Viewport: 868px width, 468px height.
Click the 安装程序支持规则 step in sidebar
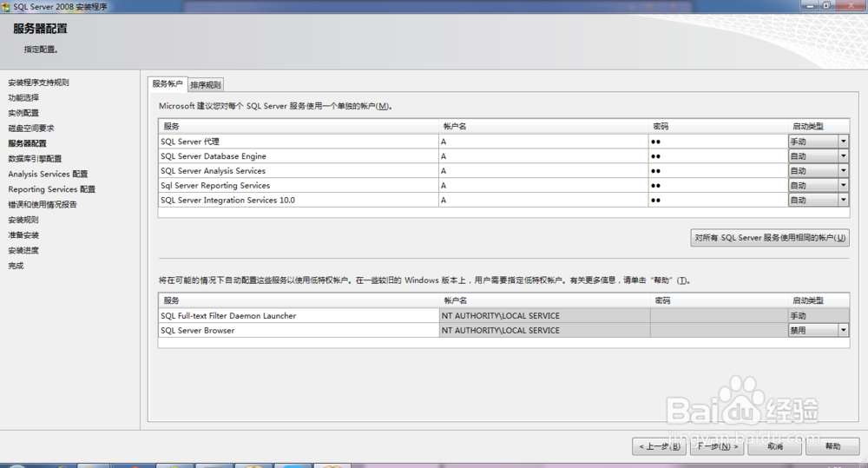(38, 82)
